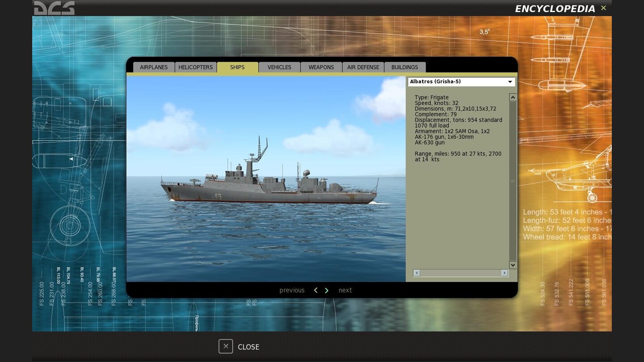Click the horizontal scroll right arrow
Screen dimensions: 644x362
(504, 273)
